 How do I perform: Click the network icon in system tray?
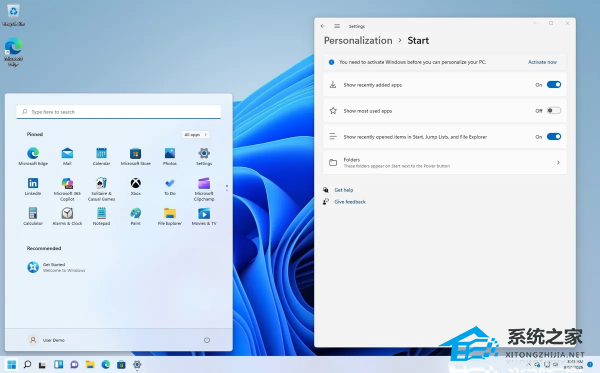point(547,365)
